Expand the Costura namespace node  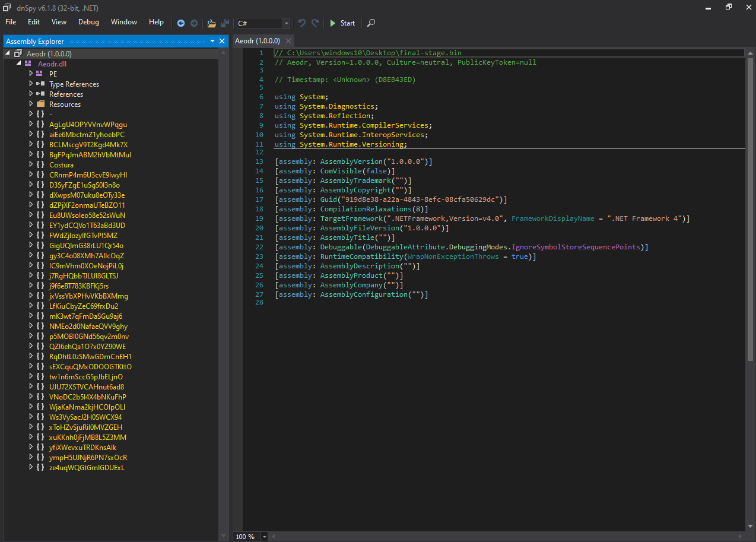31,165
